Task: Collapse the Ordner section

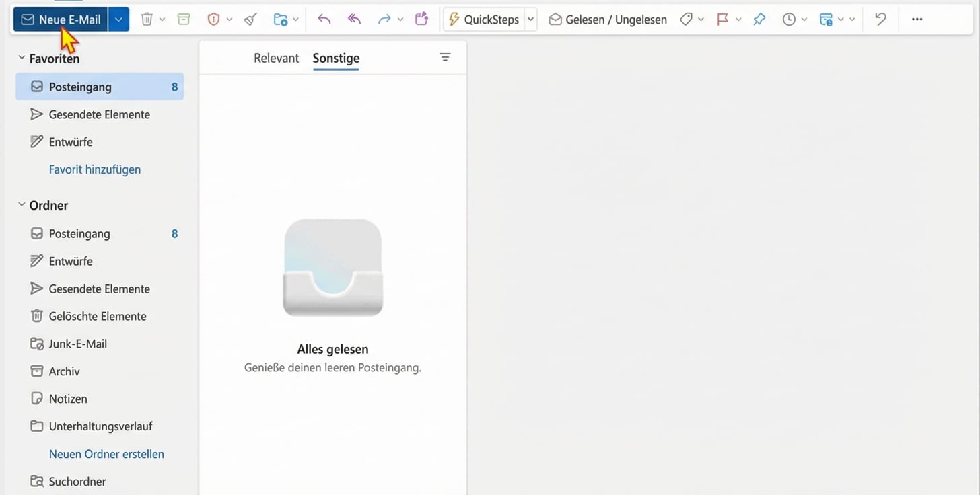Action: point(21,204)
